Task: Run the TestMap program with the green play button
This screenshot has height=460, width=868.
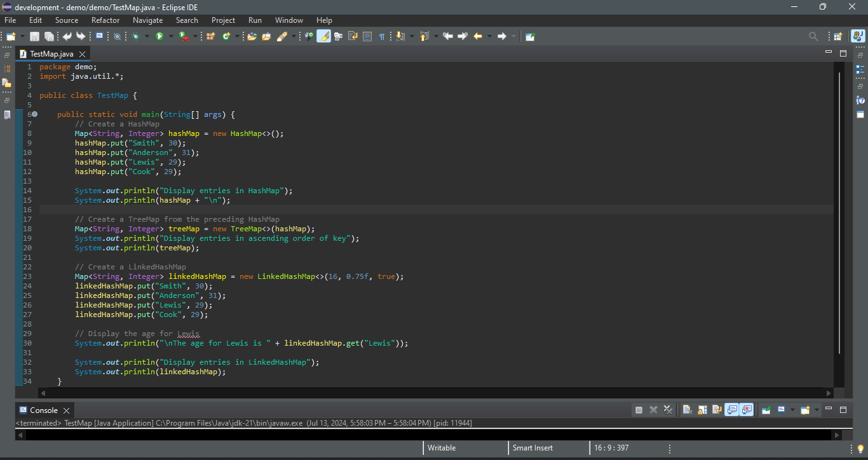Action: (x=159, y=36)
